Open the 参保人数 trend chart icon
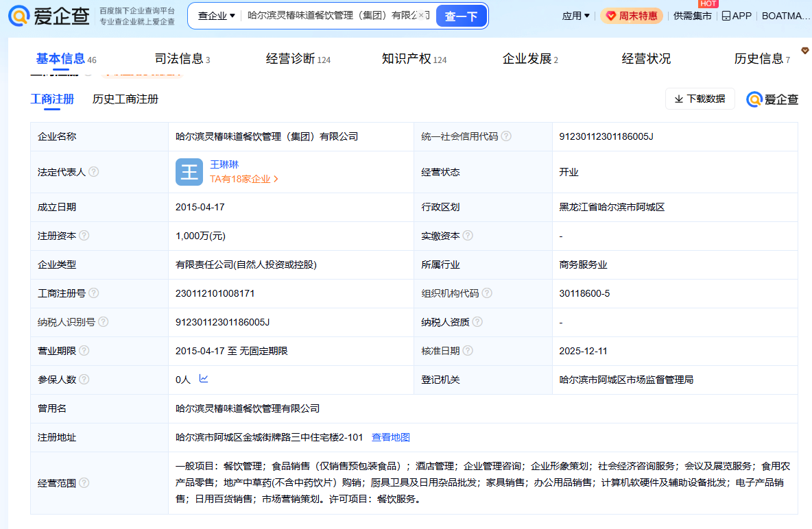This screenshot has width=812, height=529. click(x=204, y=378)
